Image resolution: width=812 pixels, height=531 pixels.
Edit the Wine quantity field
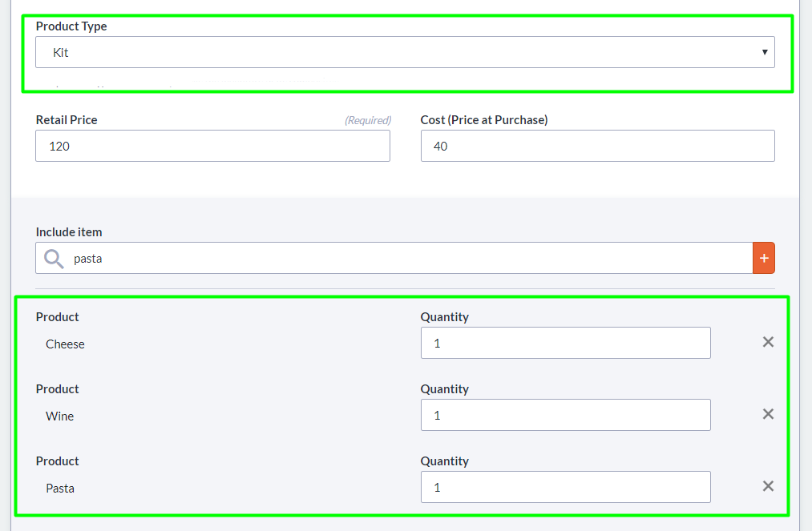tap(565, 415)
